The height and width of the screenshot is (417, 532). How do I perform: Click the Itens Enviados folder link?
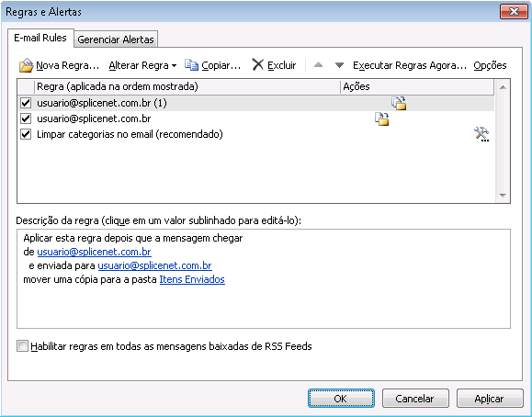(x=192, y=279)
